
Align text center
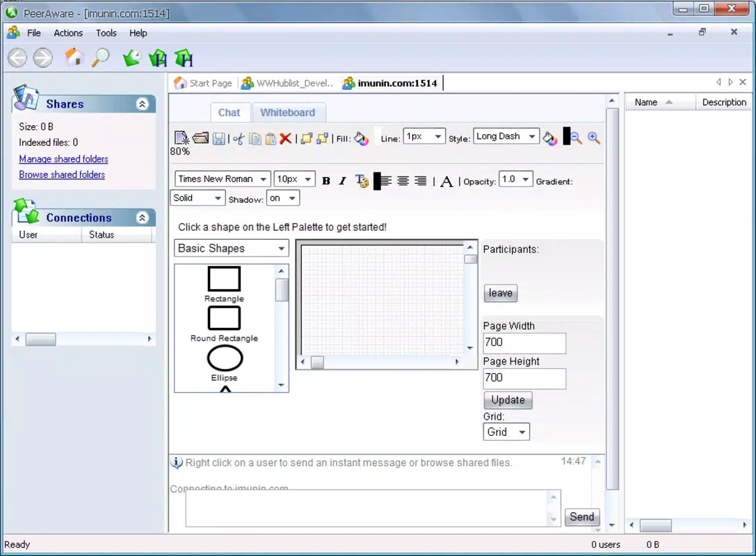point(403,181)
